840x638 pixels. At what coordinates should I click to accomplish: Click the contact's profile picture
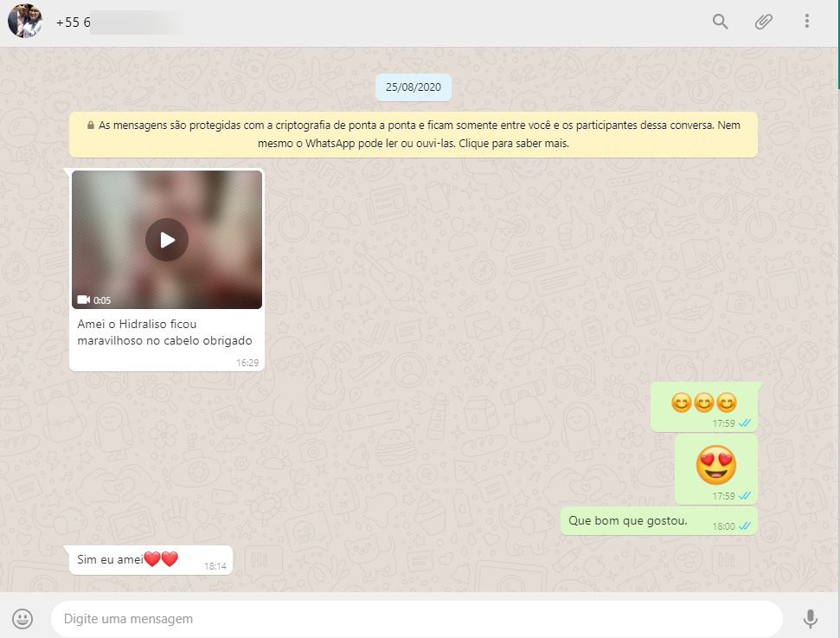[24, 22]
